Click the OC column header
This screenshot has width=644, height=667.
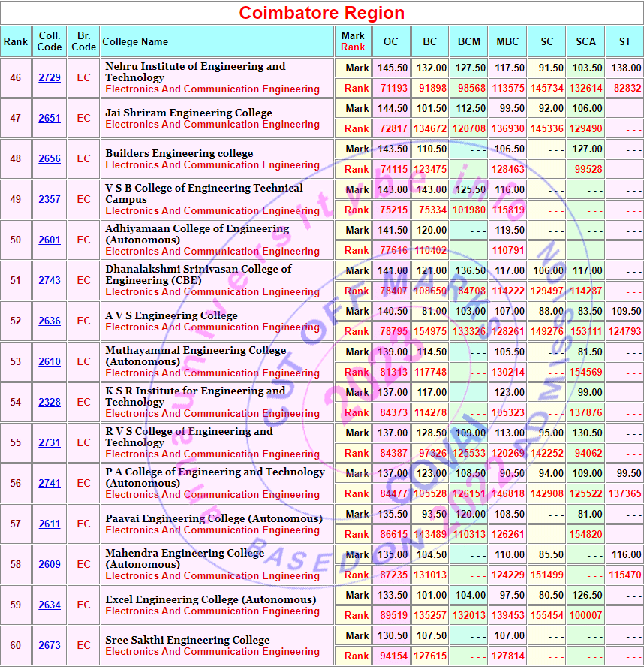[x=390, y=41]
